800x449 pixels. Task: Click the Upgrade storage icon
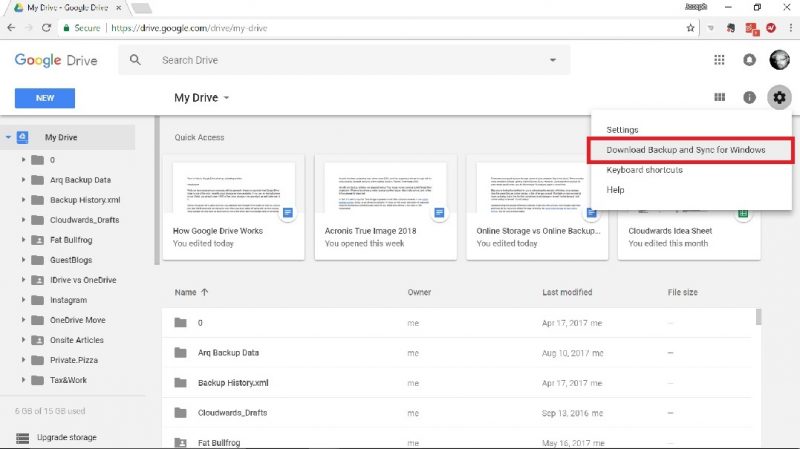pos(22,438)
